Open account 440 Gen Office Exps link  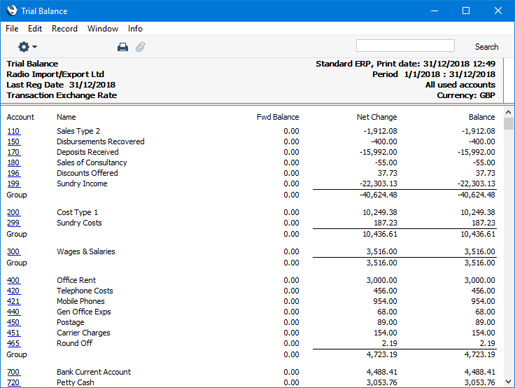coord(14,312)
